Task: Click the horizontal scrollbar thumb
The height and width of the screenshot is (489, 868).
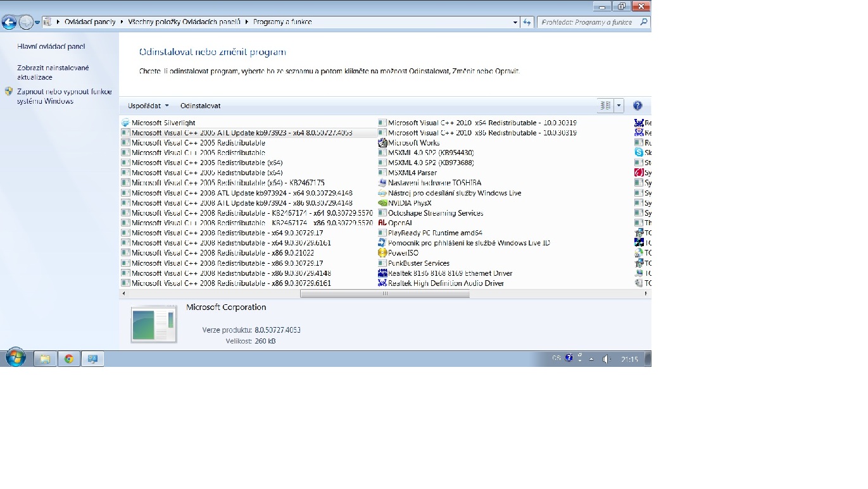Action: [x=385, y=294]
